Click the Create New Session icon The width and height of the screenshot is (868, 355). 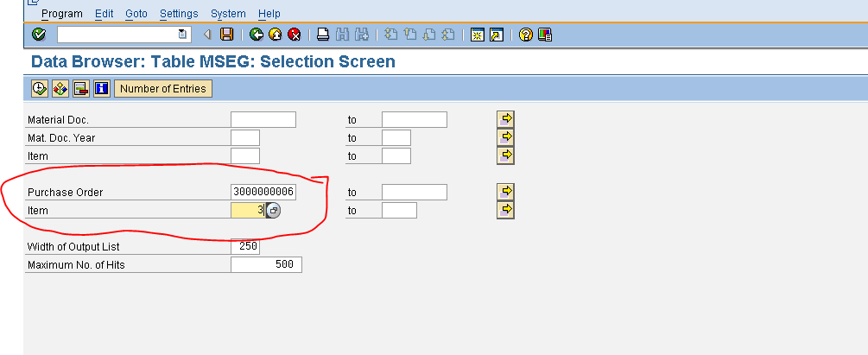pyautogui.click(x=477, y=35)
